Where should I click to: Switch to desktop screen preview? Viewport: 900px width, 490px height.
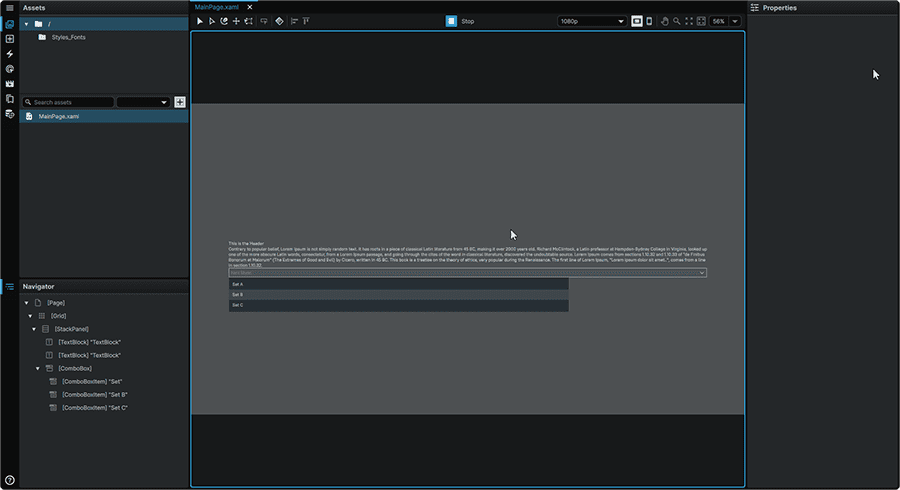tap(637, 21)
